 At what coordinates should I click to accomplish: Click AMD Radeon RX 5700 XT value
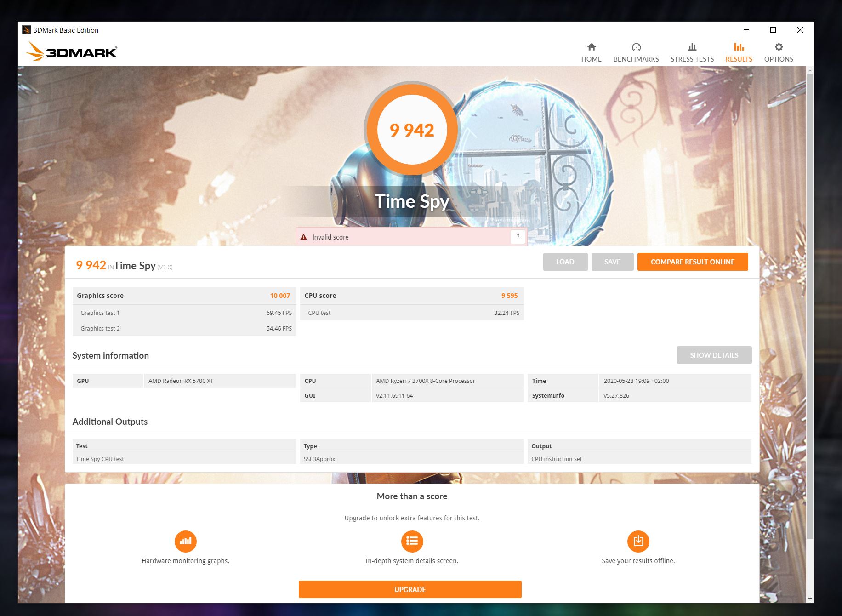[x=181, y=381]
